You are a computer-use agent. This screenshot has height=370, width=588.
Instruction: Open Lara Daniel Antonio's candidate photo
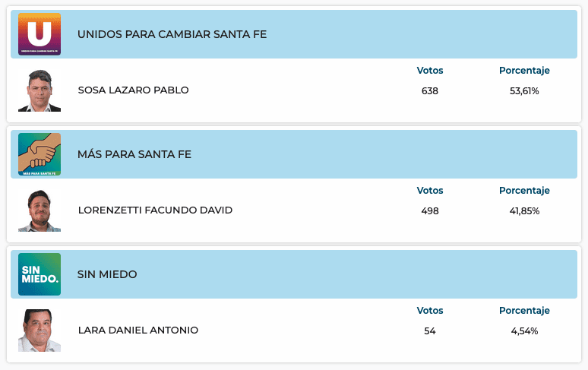(40, 330)
